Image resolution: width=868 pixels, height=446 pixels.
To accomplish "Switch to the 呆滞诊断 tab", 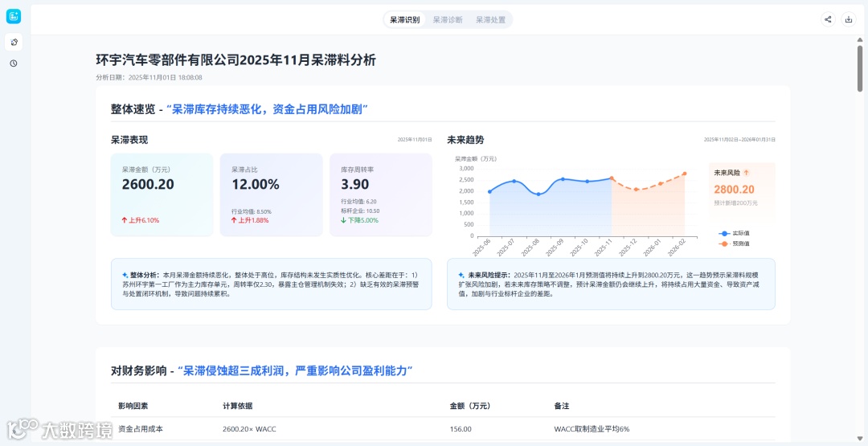I will pyautogui.click(x=448, y=20).
